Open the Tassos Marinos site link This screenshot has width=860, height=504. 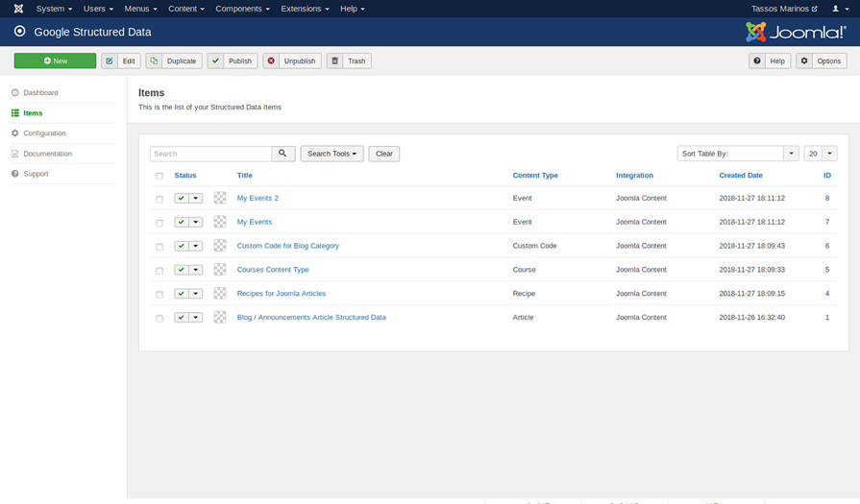point(784,9)
